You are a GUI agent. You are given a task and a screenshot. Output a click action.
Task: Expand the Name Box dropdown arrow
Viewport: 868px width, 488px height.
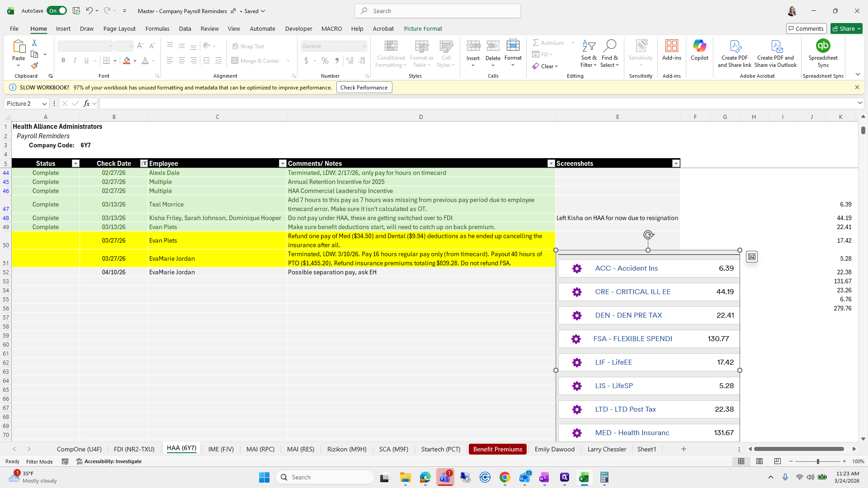44,104
